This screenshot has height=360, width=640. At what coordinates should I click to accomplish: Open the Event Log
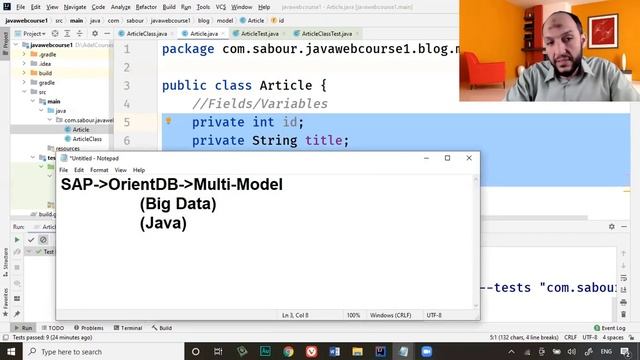[609, 328]
